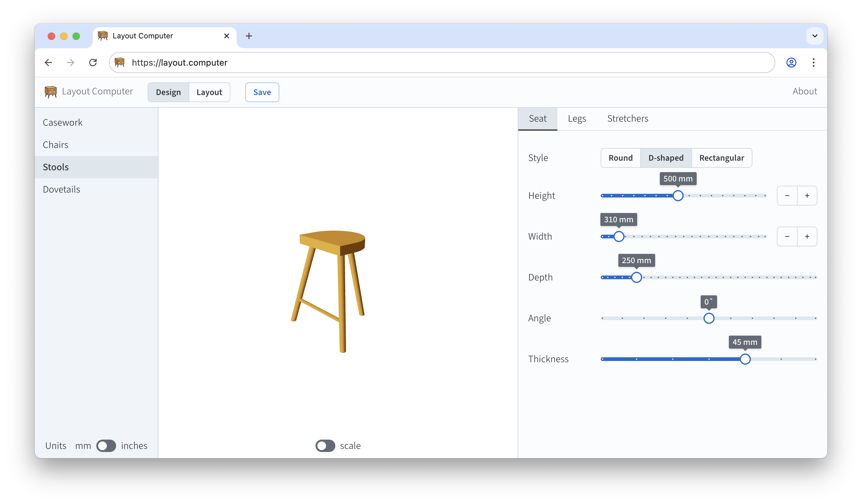Viewport: 862px width, 504px height.
Task: Increase Height with the plus stepper
Action: 807,196
